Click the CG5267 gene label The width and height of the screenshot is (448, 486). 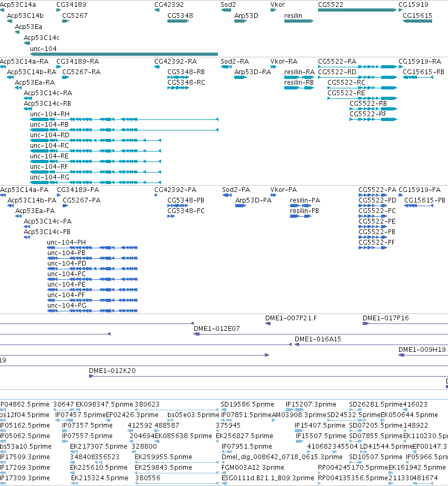[75, 16]
